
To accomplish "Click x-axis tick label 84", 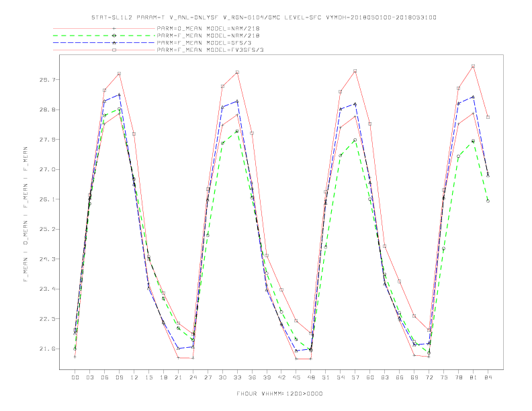I will click(488, 377).
